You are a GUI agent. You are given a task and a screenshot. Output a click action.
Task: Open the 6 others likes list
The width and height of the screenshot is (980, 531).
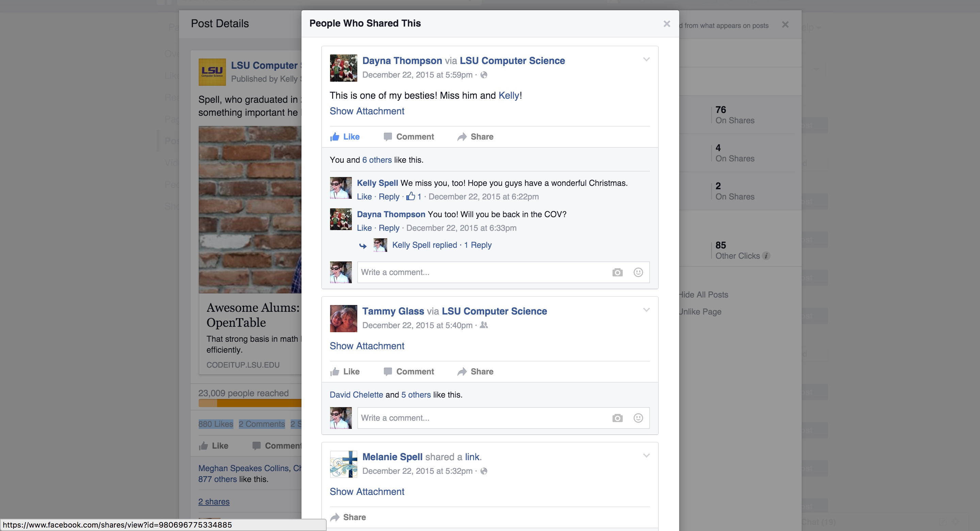(x=377, y=160)
